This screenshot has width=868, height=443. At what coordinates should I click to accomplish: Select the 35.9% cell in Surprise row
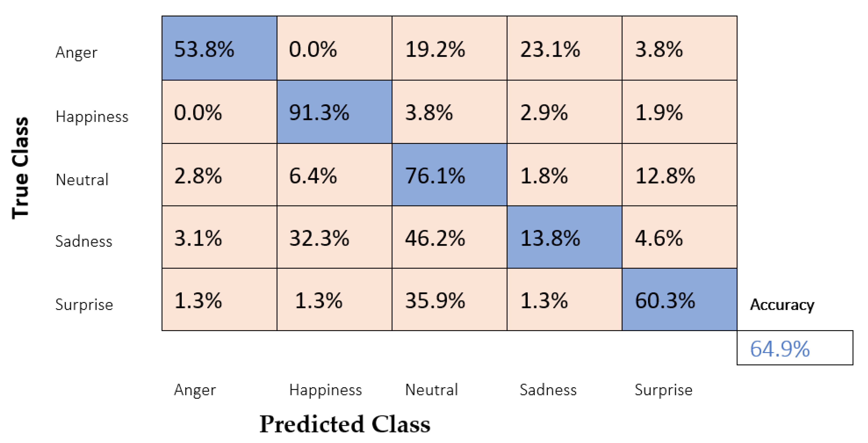click(449, 300)
